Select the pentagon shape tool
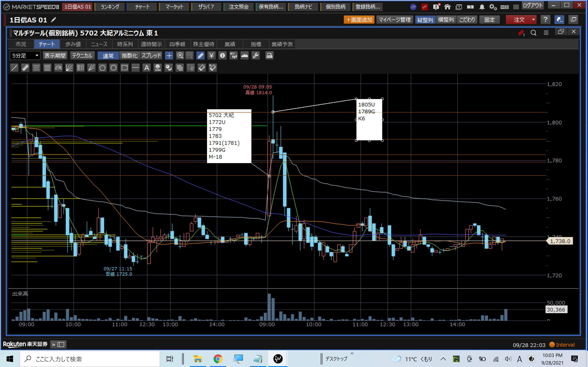This screenshot has height=367, width=588. [102, 68]
